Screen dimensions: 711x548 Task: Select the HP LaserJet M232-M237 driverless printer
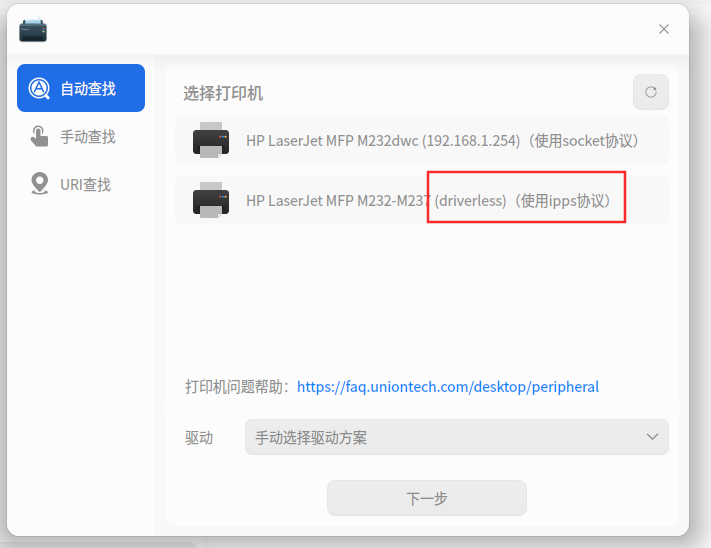pos(422,200)
